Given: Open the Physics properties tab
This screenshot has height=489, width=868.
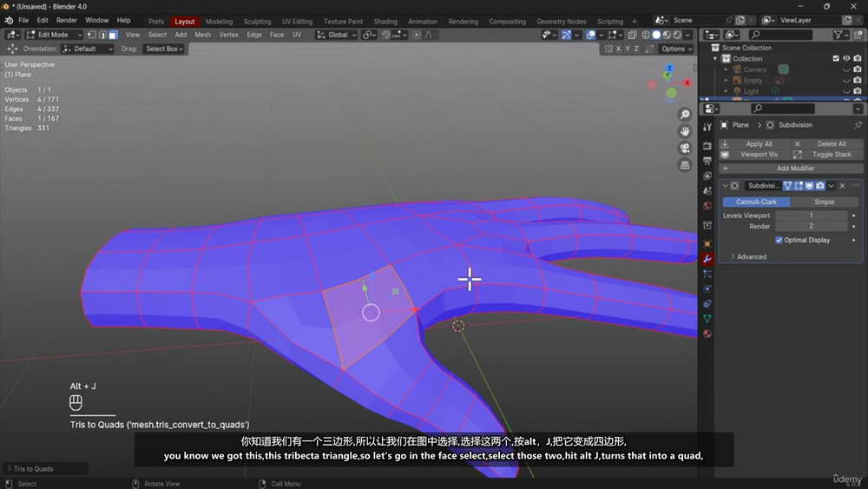Looking at the screenshot, I should tap(707, 288).
